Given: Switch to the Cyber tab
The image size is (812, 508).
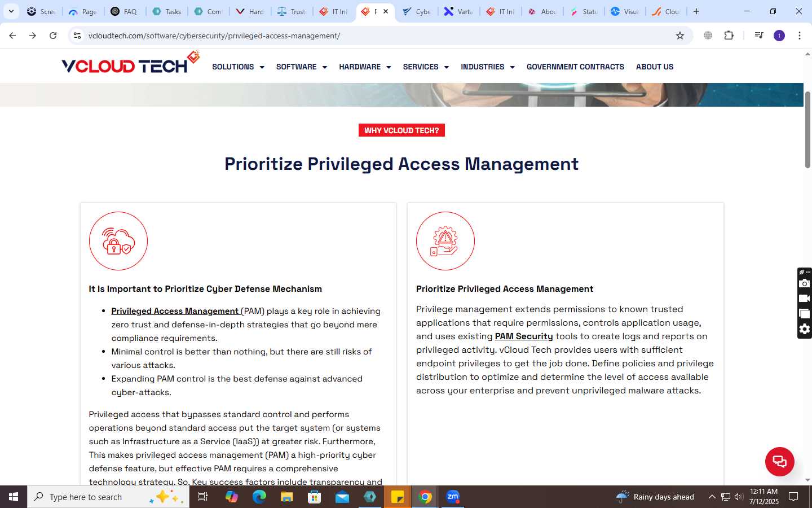Looking at the screenshot, I should (417, 11).
